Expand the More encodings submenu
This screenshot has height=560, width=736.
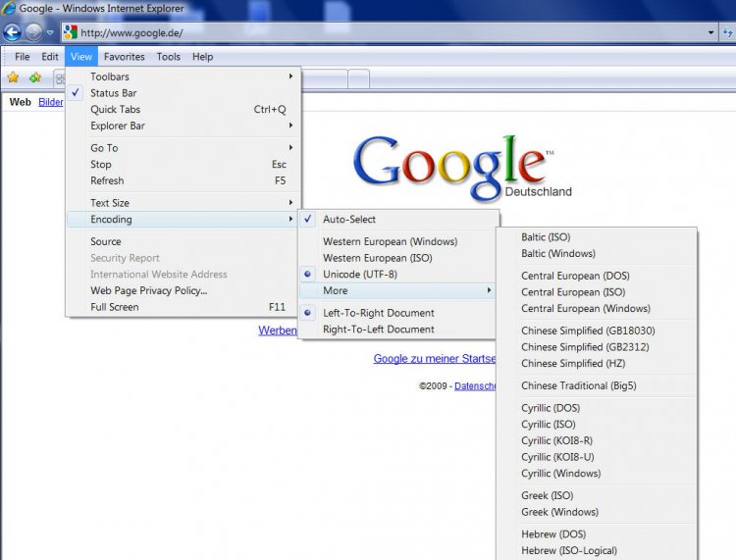(398, 290)
